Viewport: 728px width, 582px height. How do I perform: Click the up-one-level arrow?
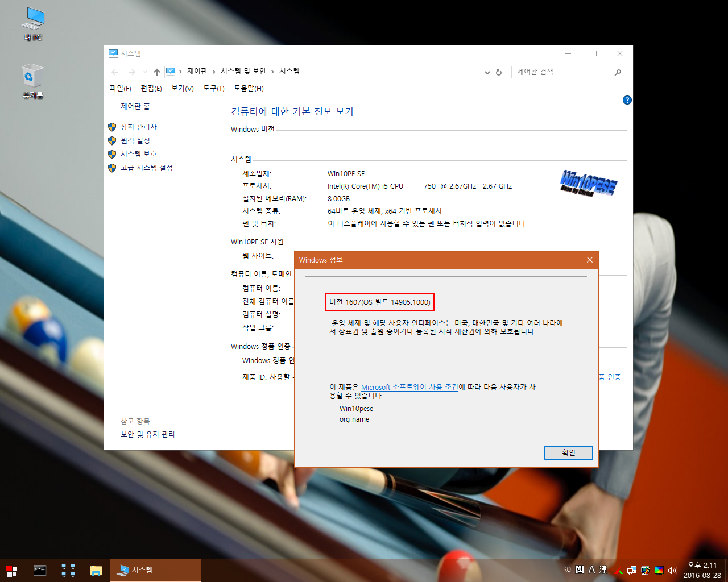157,72
